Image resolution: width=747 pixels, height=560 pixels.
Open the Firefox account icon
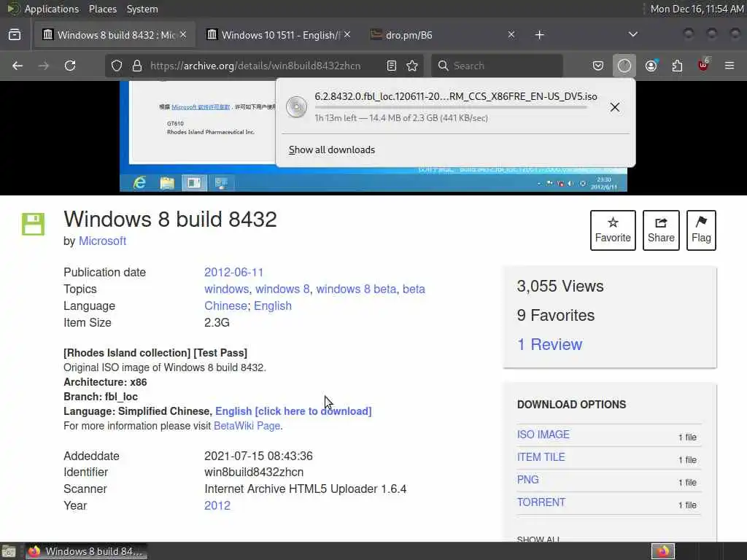click(x=651, y=66)
